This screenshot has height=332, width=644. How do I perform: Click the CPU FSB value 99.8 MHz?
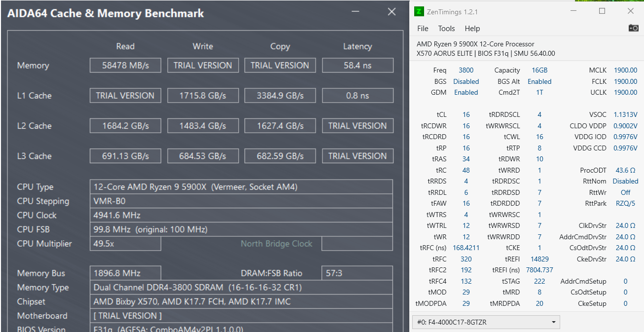(x=241, y=229)
